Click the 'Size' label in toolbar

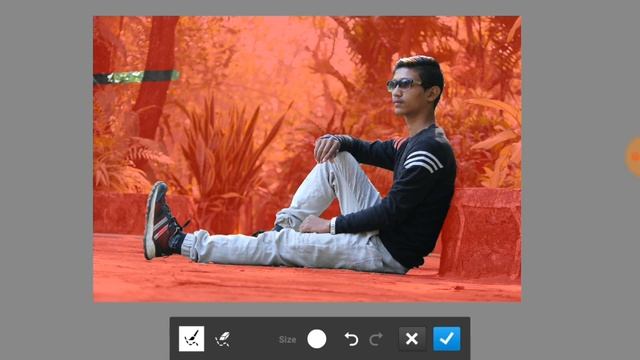pos(287,340)
